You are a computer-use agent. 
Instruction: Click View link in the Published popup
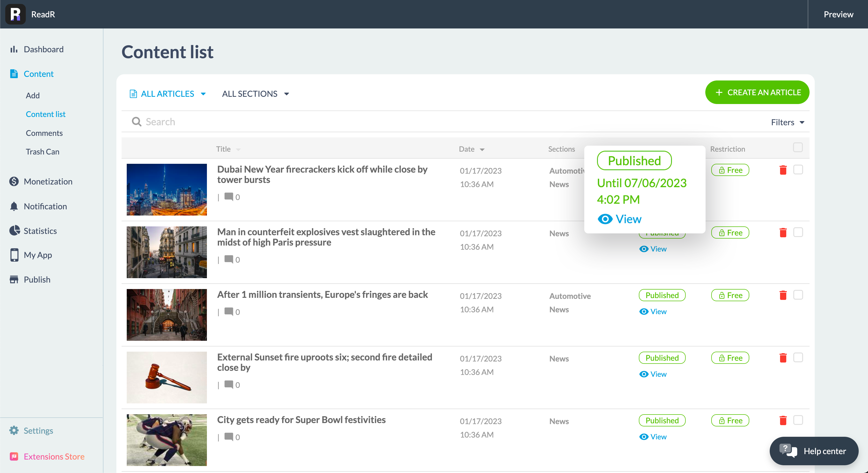619,219
